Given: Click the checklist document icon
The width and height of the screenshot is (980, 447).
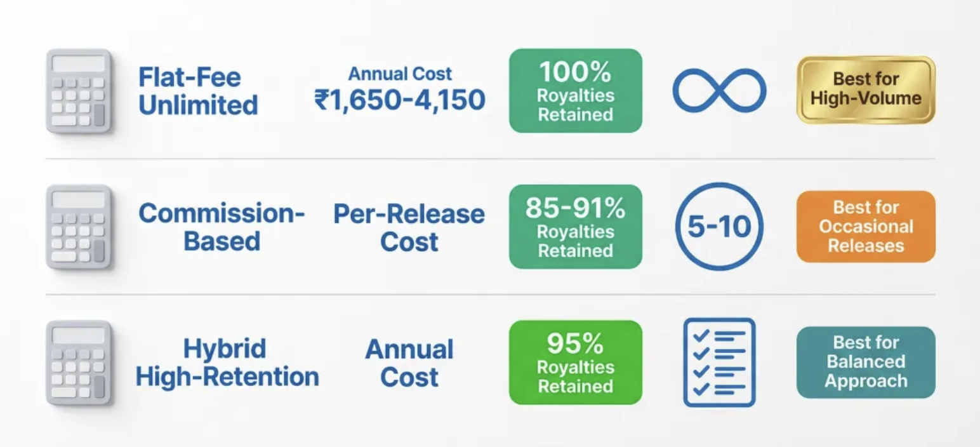Looking at the screenshot, I should (x=719, y=363).
